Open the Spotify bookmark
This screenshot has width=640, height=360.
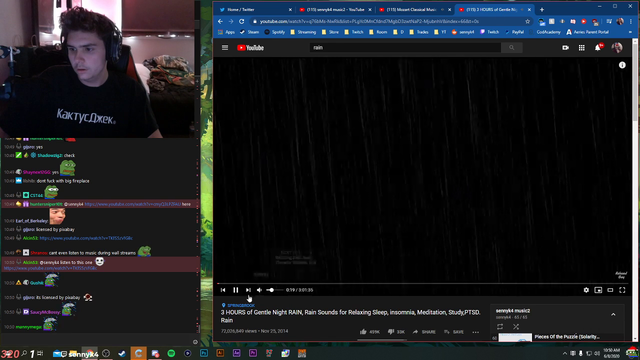pyautogui.click(x=275, y=32)
